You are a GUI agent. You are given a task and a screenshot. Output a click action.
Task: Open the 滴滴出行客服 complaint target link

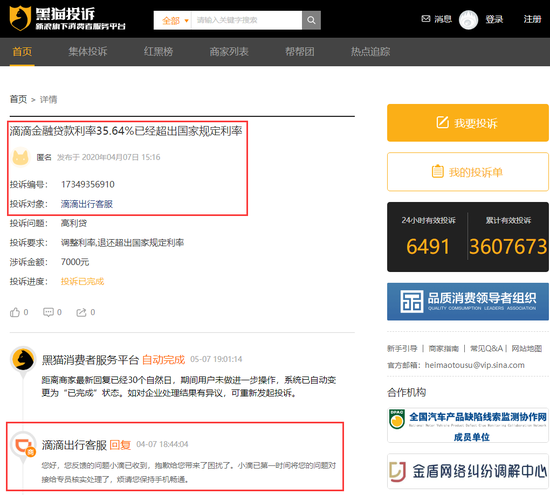pos(87,204)
